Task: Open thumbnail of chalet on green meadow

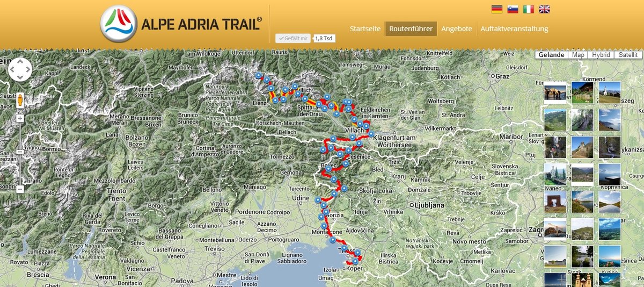Action: (x=582, y=92)
